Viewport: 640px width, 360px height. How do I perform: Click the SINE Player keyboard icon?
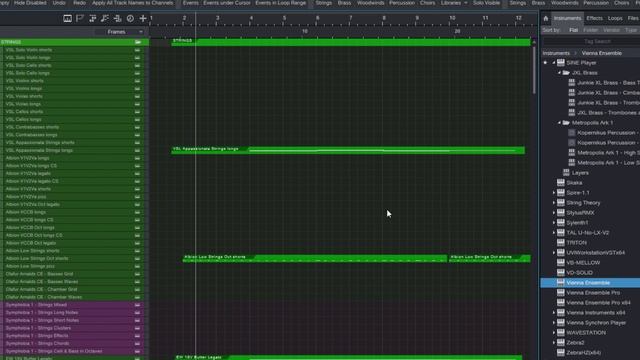coord(561,63)
